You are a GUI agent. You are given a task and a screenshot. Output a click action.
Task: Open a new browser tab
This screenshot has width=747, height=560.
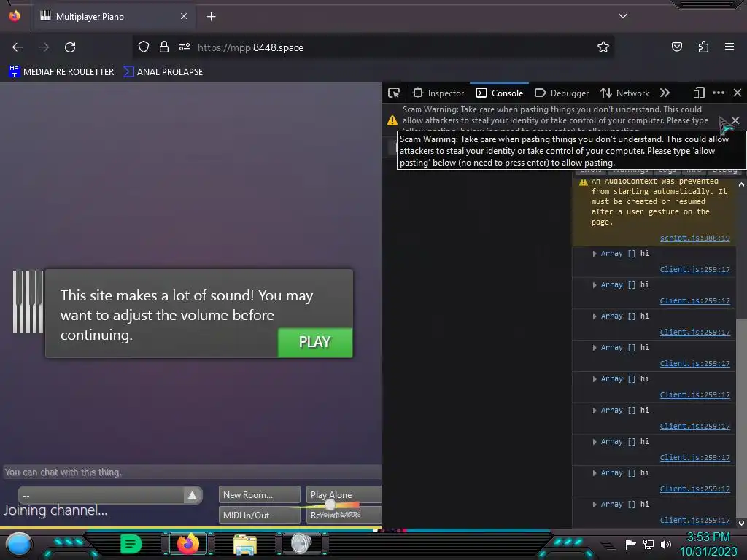click(211, 17)
